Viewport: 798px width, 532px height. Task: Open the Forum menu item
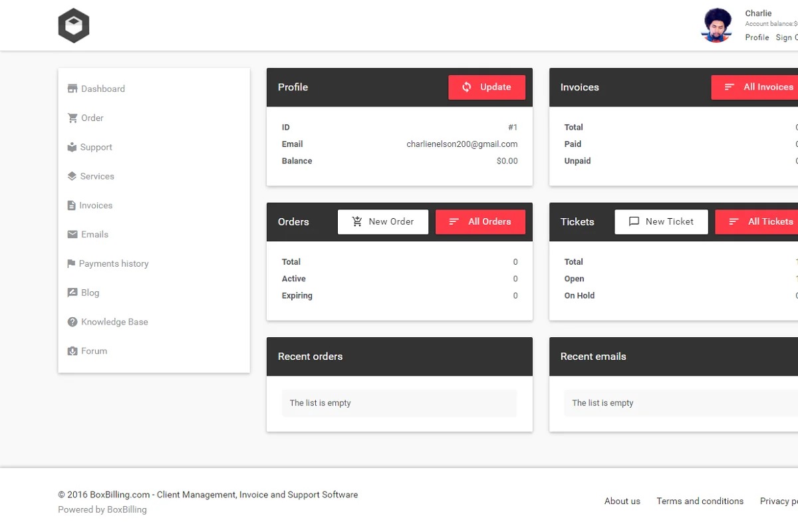tap(94, 351)
